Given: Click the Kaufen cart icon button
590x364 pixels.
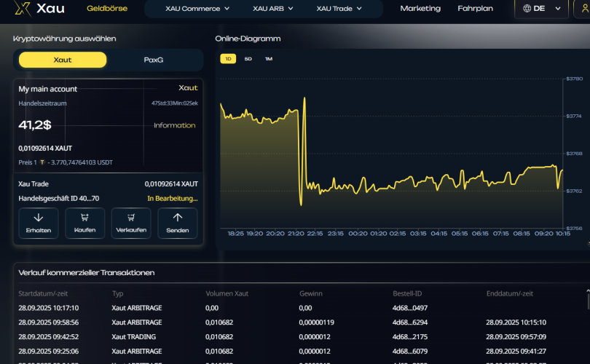Looking at the screenshot, I should coord(84,223).
